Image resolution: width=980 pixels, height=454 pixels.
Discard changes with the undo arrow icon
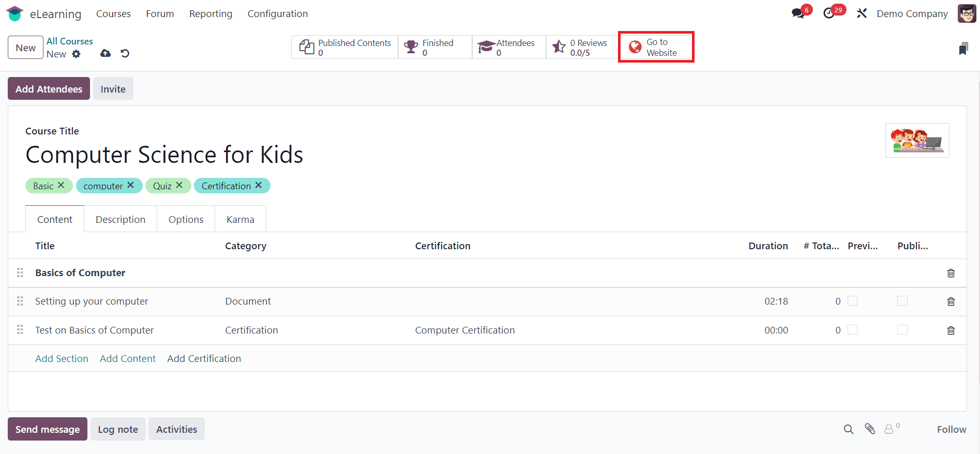click(x=125, y=53)
